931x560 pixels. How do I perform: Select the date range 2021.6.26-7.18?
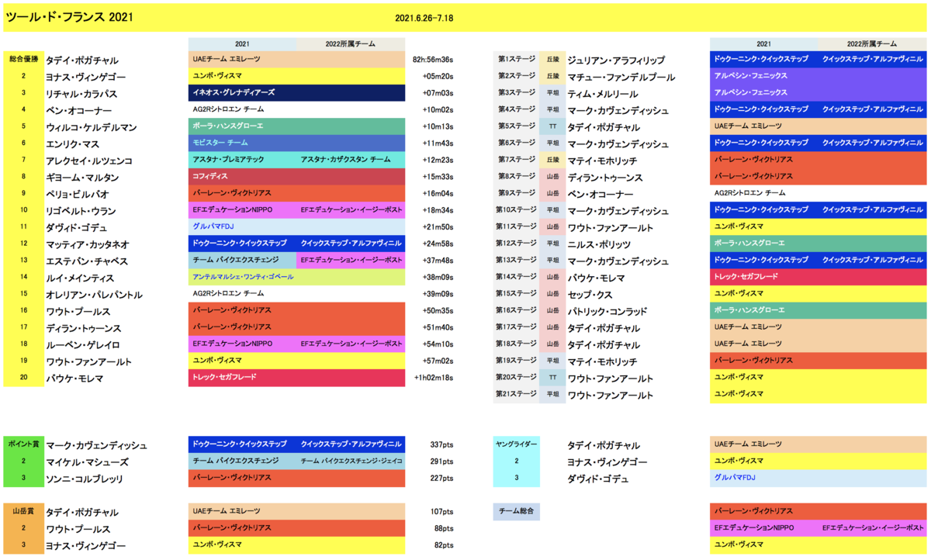[x=424, y=18]
